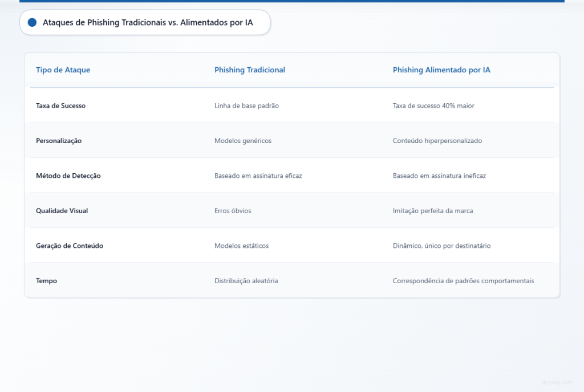Click the 'Taxa de Sucesso' row label
The image size is (584, 392).
[x=60, y=105]
